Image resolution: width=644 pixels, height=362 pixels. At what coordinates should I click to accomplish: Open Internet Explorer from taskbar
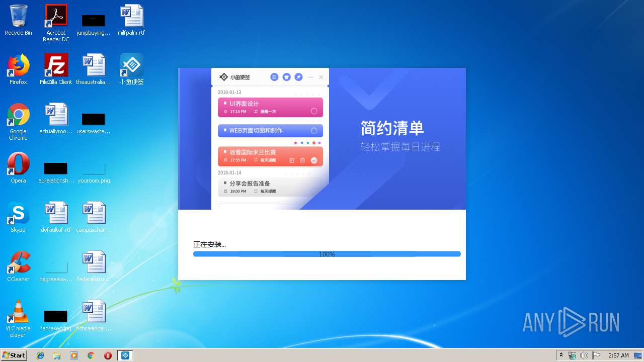tap(40, 355)
